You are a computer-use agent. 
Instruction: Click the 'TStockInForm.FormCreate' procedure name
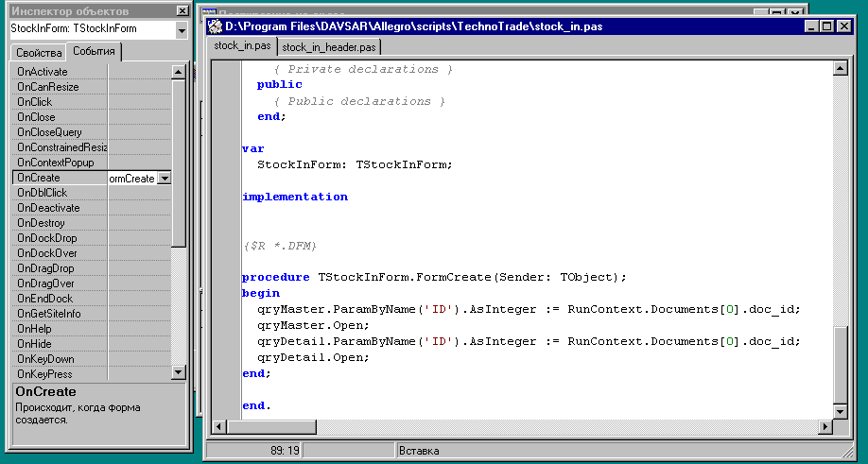405,277
